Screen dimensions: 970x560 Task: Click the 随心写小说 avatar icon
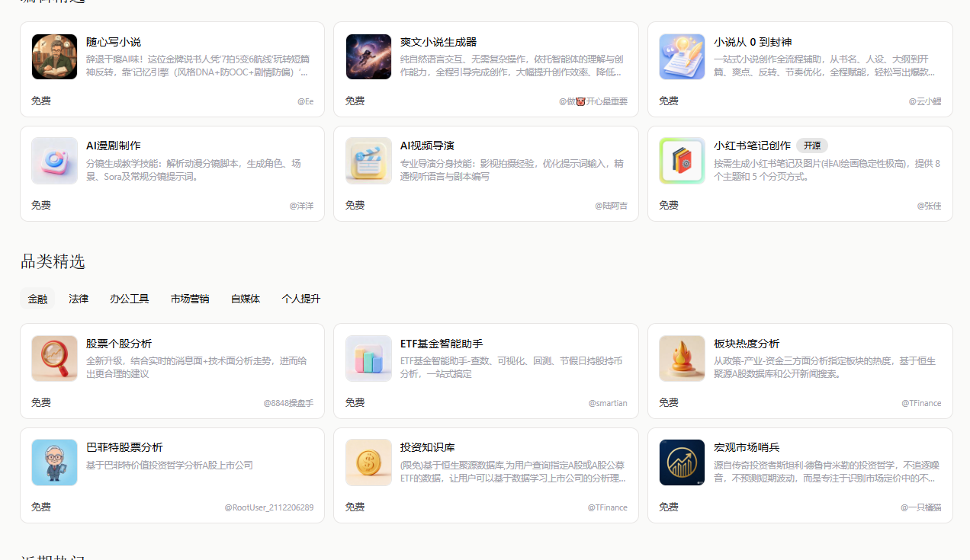point(54,57)
